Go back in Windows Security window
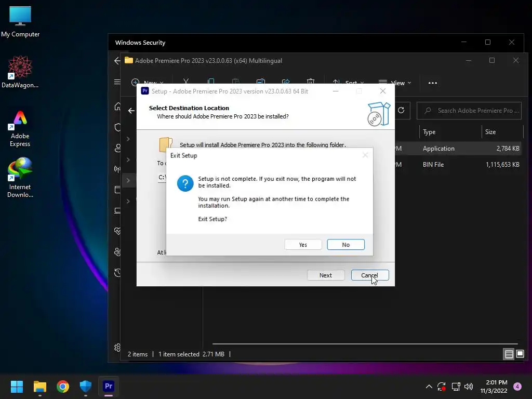Image resolution: width=532 pixels, height=399 pixels. point(117,61)
